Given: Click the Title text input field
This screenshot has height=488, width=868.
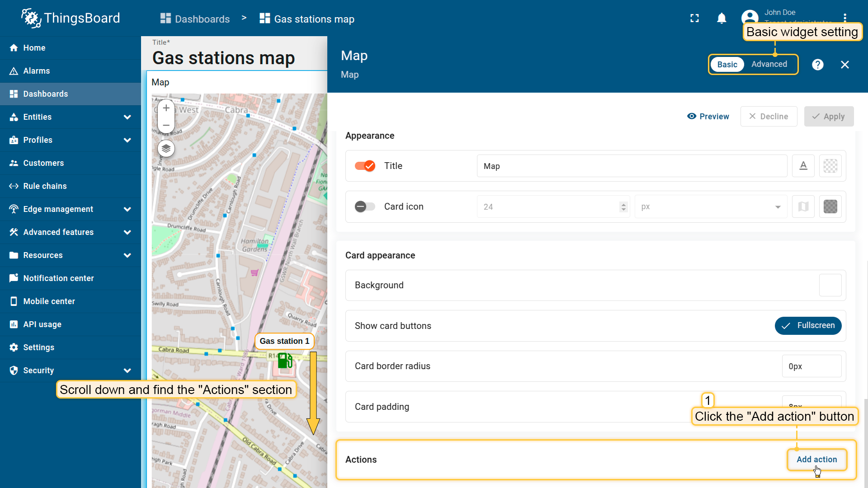Looking at the screenshot, I should [x=632, y=166].
